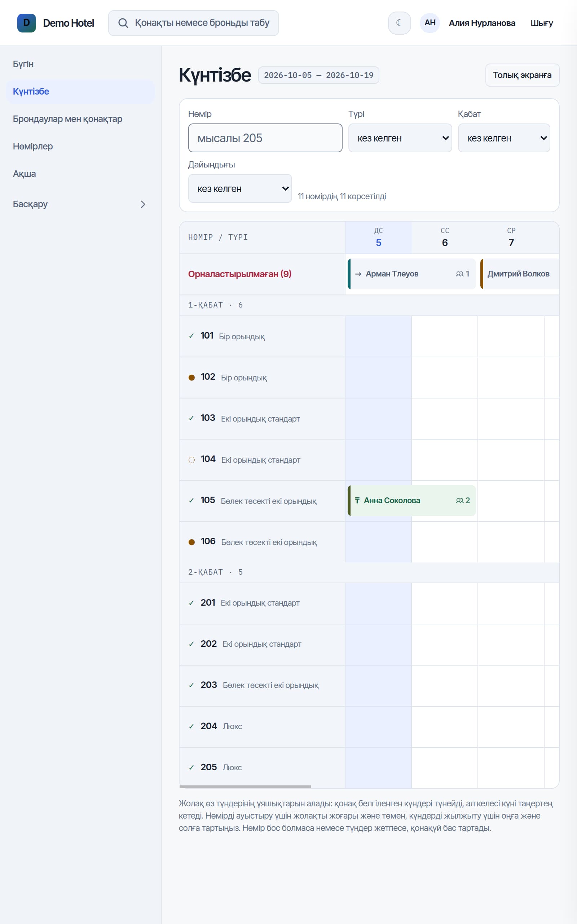This screenshot has width=577, height=924.
Task: Click arrow icon on Арман Тлеуов booking
Action: coord(358,274)
